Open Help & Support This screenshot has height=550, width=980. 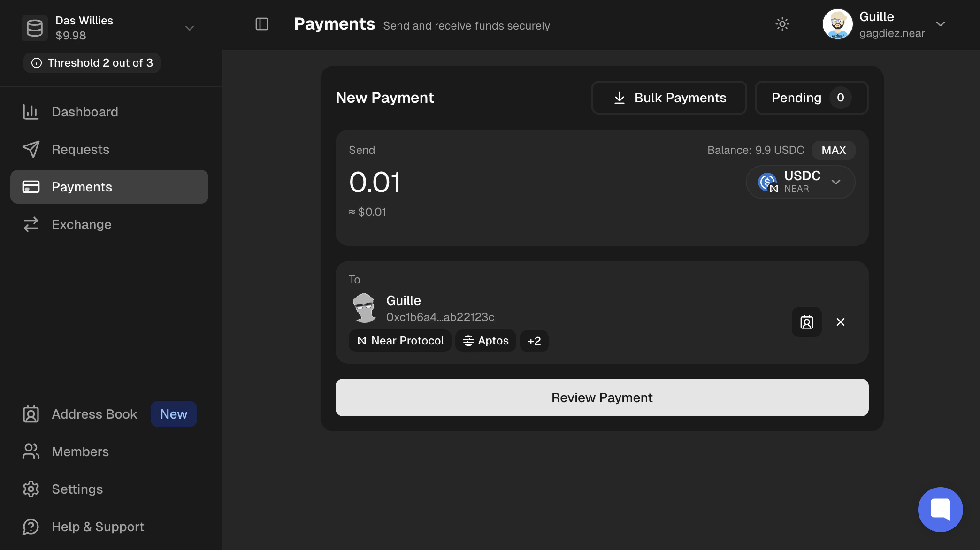point(98,527)
